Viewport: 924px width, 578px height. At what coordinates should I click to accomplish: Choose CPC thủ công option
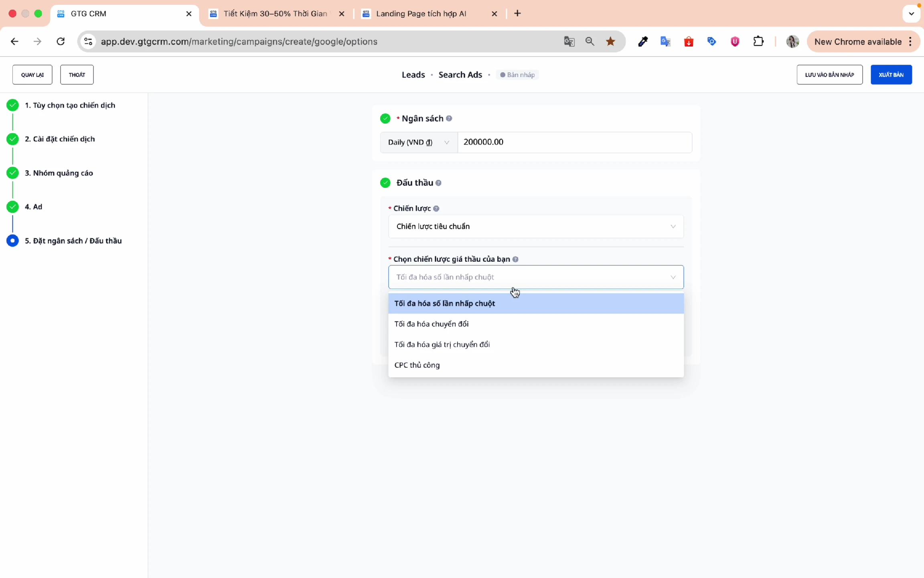click(417, 365)
